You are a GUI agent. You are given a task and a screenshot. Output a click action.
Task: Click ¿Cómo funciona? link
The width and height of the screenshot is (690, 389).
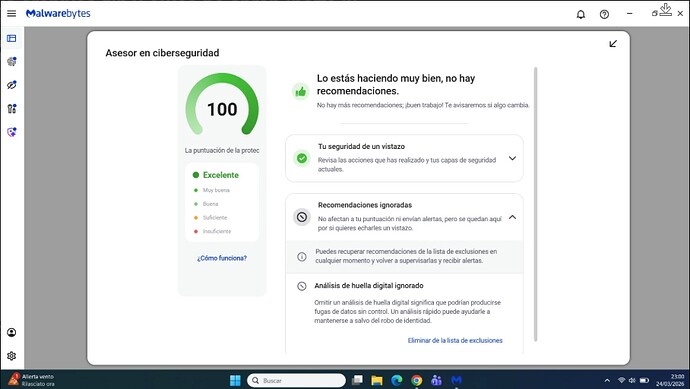point(222,258)
